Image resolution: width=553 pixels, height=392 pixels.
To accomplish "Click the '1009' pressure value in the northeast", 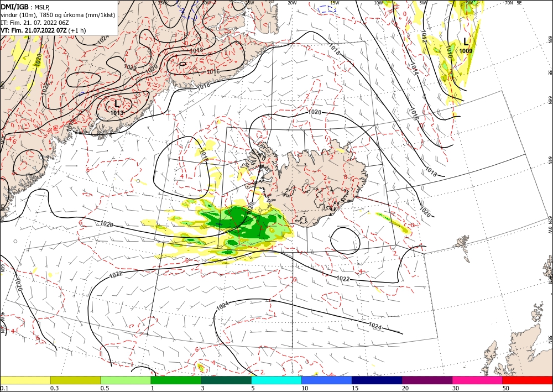I will click(x=466, y=51).
